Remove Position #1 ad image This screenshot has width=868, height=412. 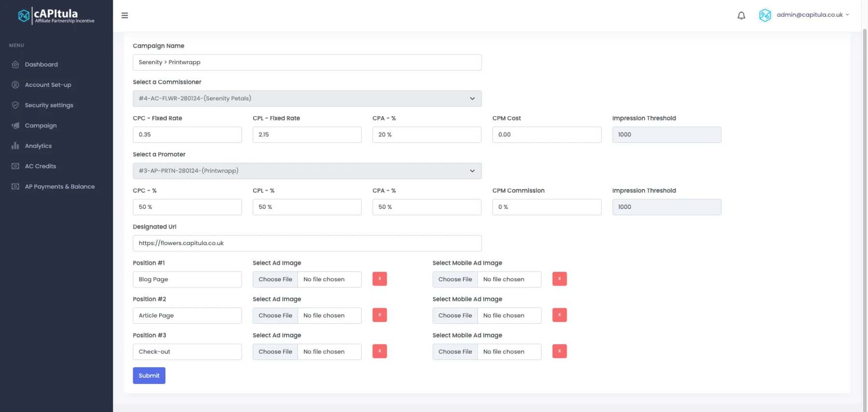point(380,279)
